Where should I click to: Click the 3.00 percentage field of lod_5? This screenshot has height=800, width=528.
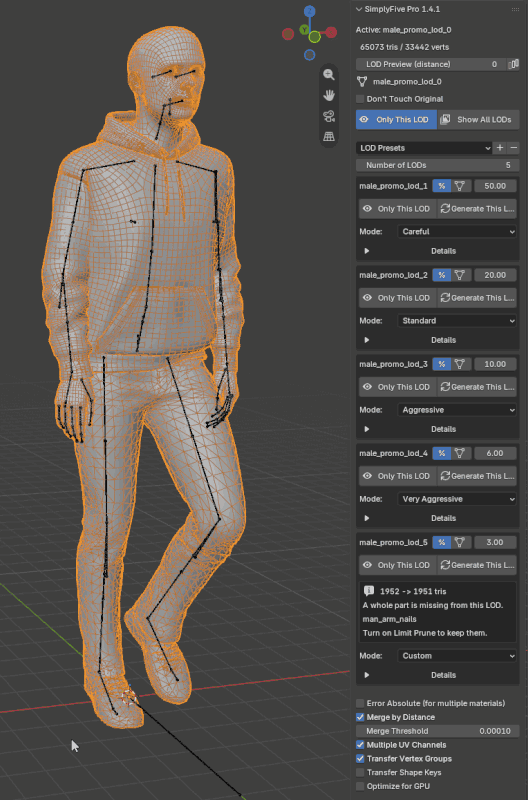(495, 542)
